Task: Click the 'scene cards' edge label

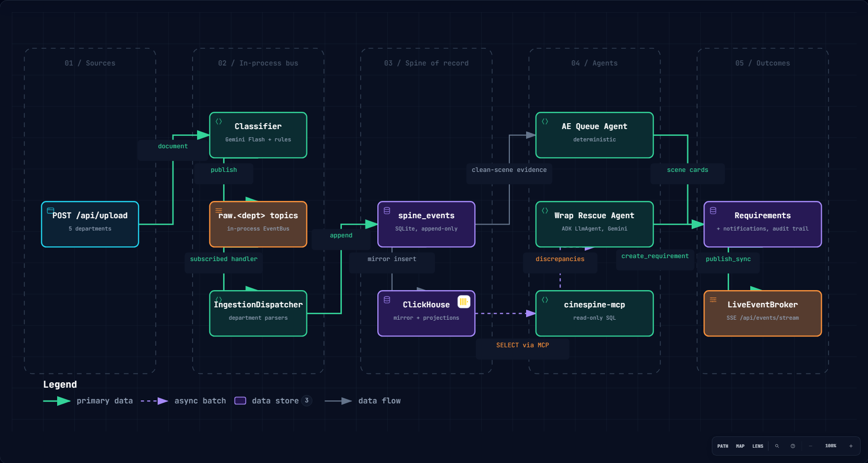Action: point(688,170)
